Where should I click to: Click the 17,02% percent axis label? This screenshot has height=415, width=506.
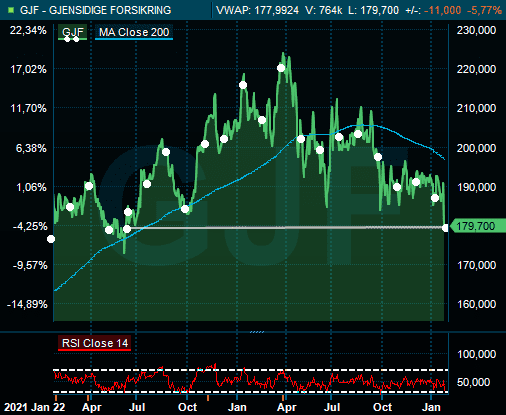pos(28,69)
